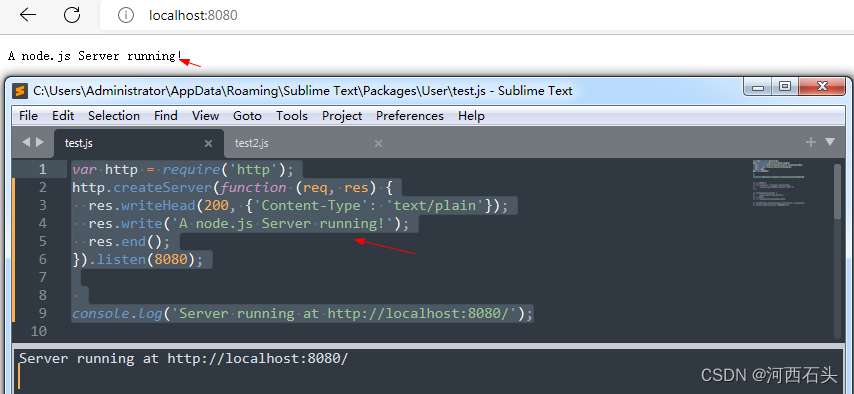This screenshot has height=394, width=854.
Task: Click console.log on line 9
Action: tap(118, 313)
